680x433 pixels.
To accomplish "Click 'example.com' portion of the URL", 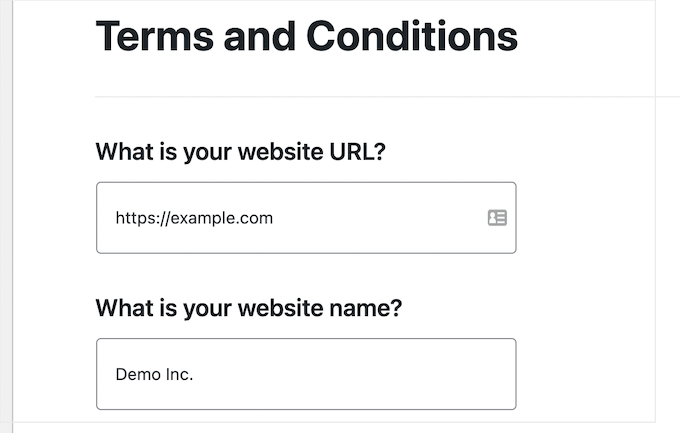I will point(222,218).
